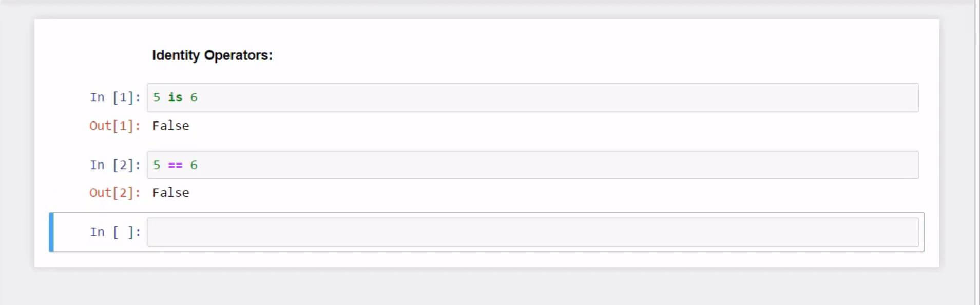
Task: Click the number 5 in "5 == 6"
Action: click(x=157, y=165)
